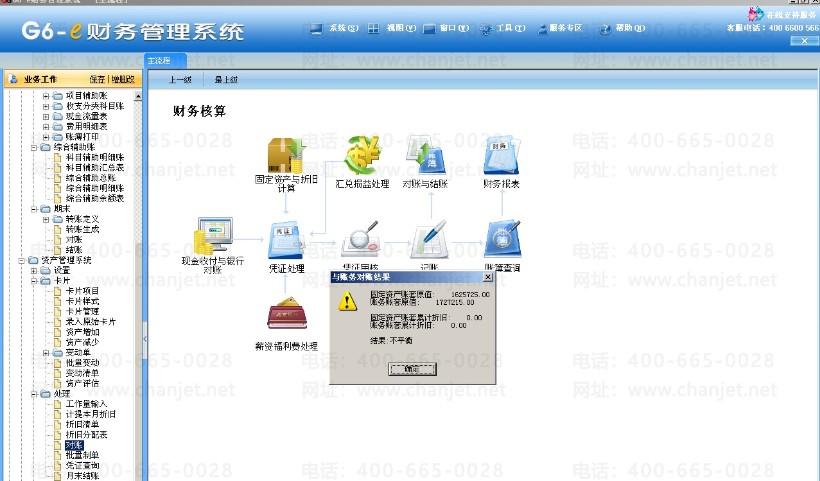
Task: Collapse the 处理 folder
Action: tap(34, 394)
